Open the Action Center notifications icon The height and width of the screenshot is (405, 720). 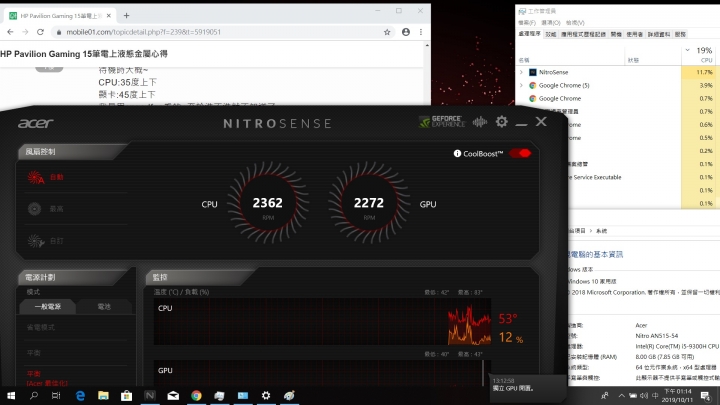pos(705,395)
